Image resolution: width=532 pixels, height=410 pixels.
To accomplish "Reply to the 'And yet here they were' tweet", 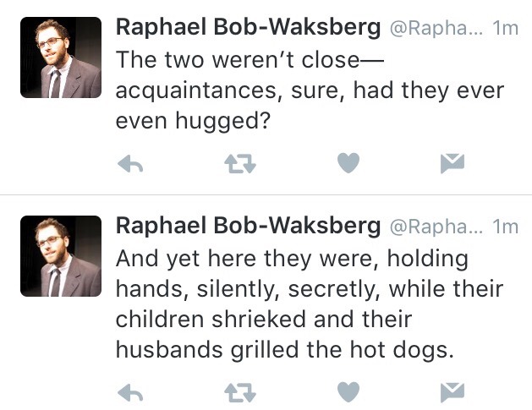I will (129, 391).
